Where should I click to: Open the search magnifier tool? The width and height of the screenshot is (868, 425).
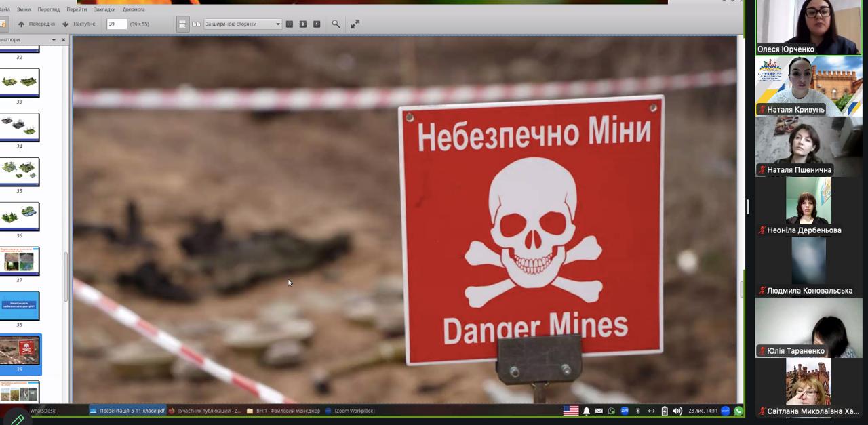[x=336, y=24]
